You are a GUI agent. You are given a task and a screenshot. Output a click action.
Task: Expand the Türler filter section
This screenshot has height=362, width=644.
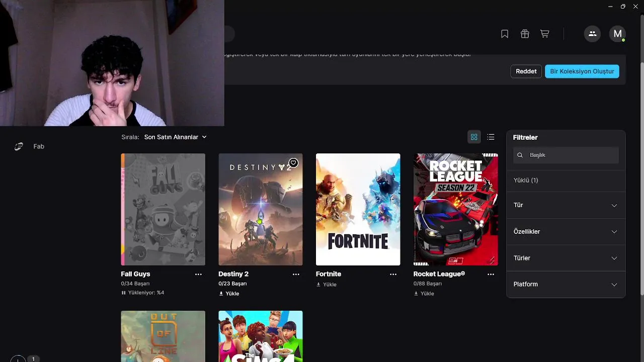coord(566,258)
